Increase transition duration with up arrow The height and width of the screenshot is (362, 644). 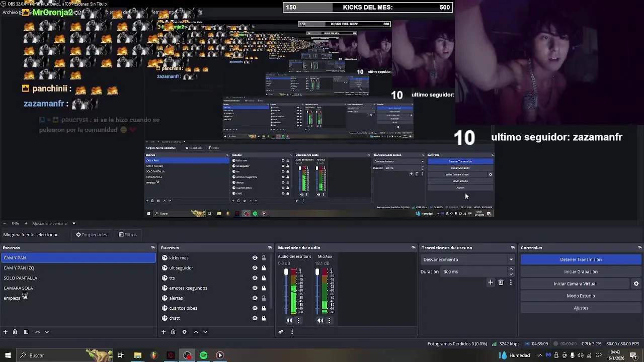click(x=511, y=269)
